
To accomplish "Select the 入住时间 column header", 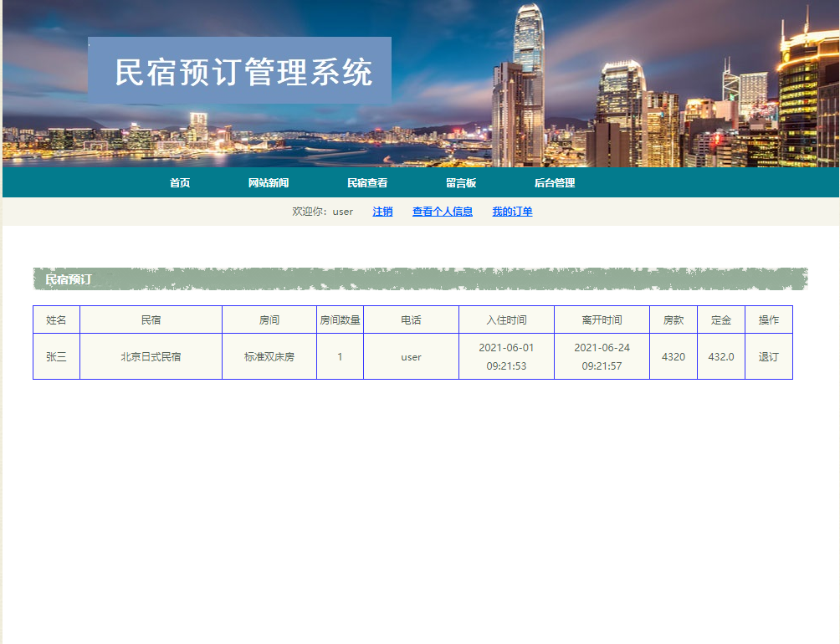I will (x=506, y=319).
